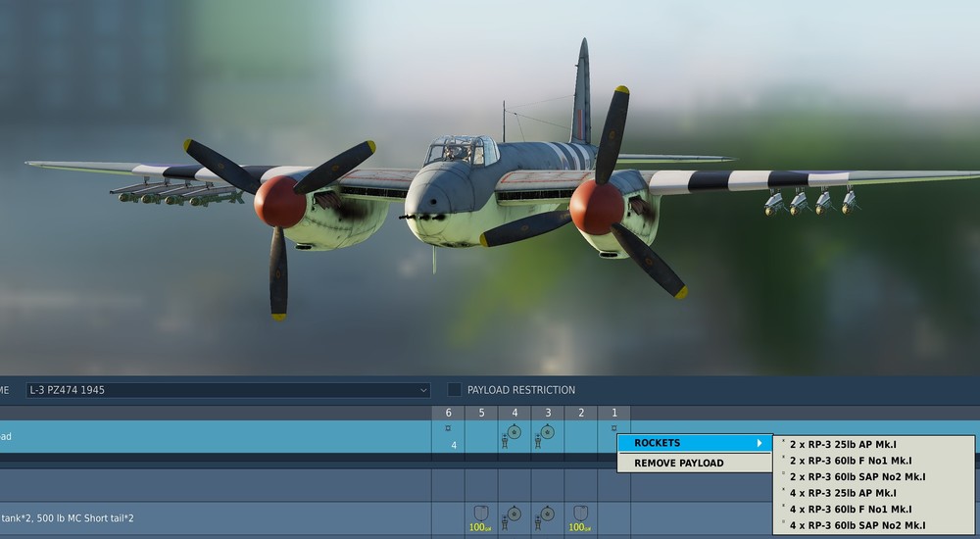Click the pylon 6 column header

[448, 413]
